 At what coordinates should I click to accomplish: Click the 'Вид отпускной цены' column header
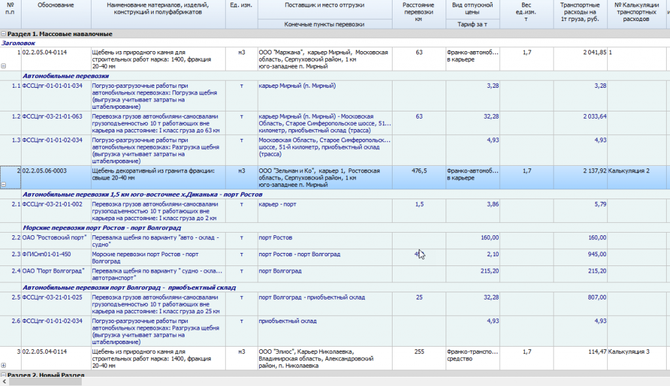(473, 9)
